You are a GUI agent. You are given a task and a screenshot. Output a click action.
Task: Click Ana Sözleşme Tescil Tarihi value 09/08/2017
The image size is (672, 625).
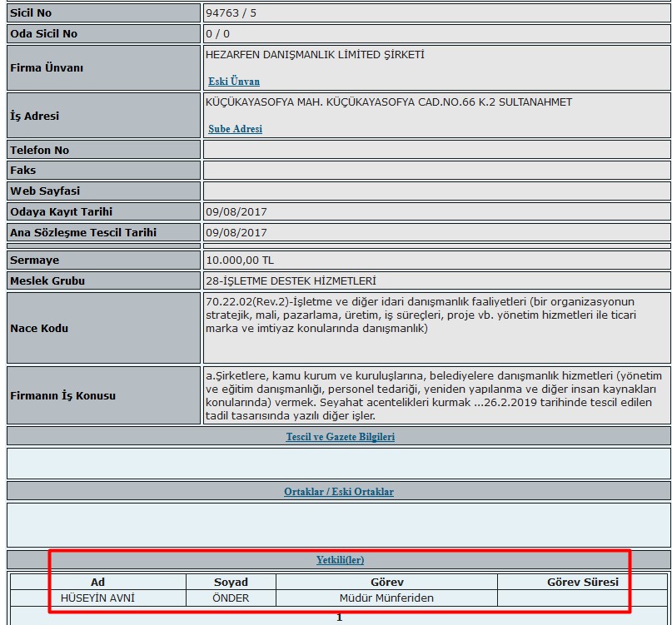pyautogui.click(x=236, y=233)
